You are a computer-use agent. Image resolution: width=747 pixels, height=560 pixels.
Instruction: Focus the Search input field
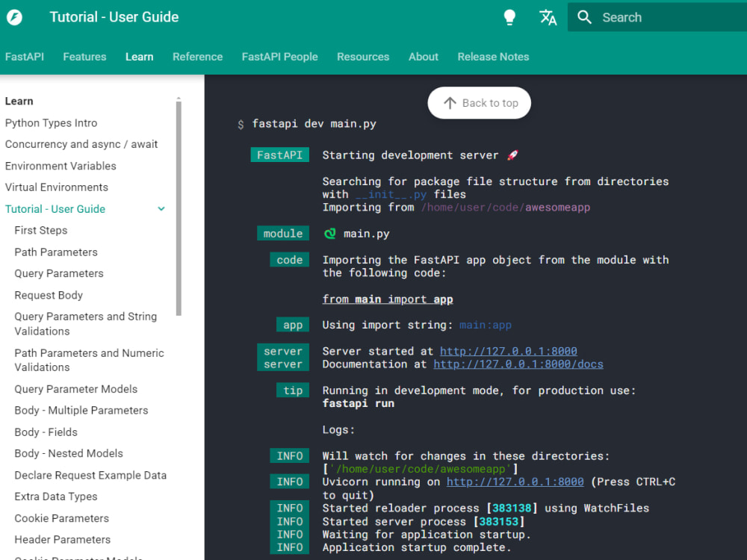pos(657,17)
